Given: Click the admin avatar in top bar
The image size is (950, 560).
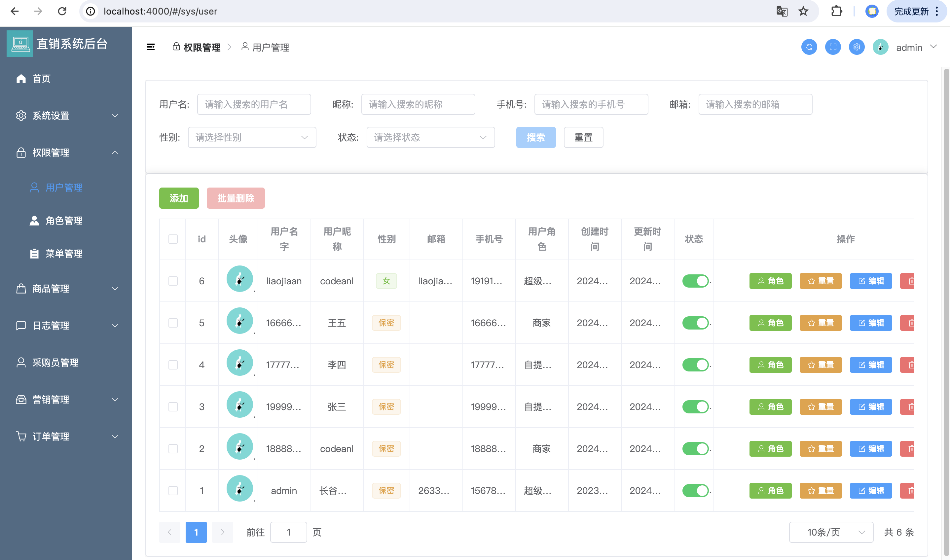Looking at the screenshot, I should tap(880, 47).
